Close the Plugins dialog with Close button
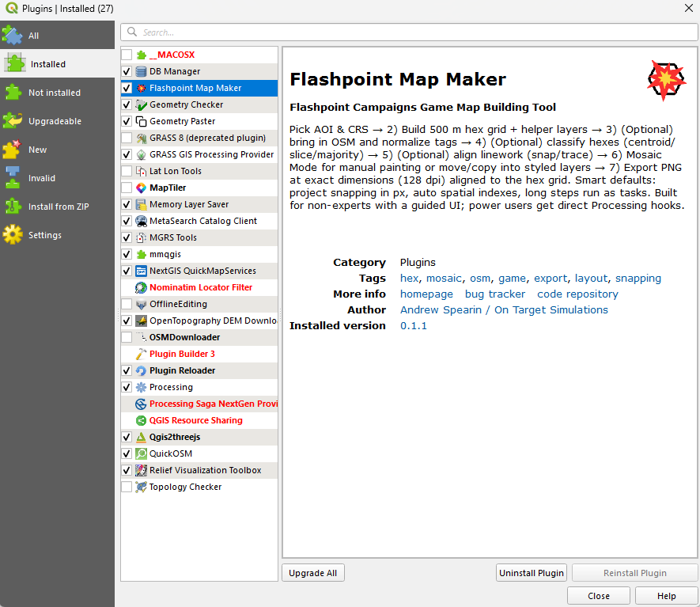 pos(599,596)
